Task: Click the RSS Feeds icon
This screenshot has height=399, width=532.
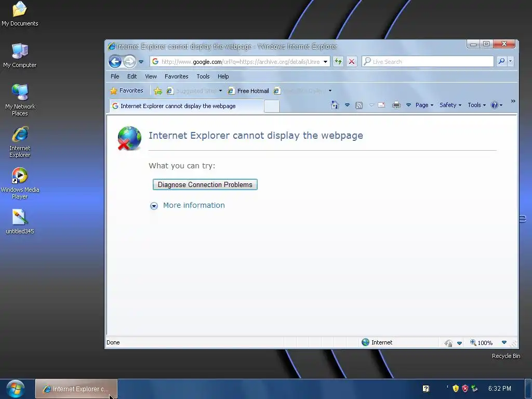Action: (359, 105)
